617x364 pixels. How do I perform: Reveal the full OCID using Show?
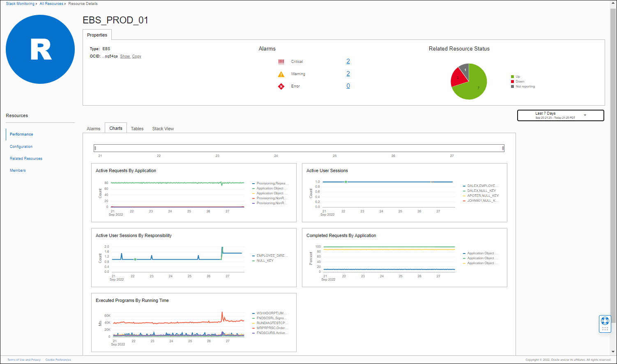[125, 56]
